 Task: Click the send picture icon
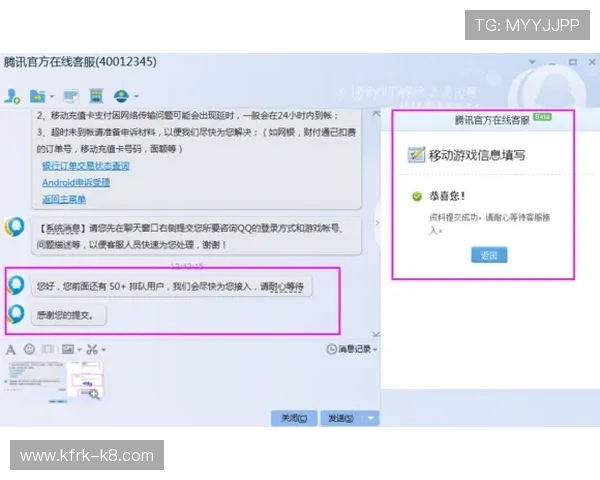[68, 349]
